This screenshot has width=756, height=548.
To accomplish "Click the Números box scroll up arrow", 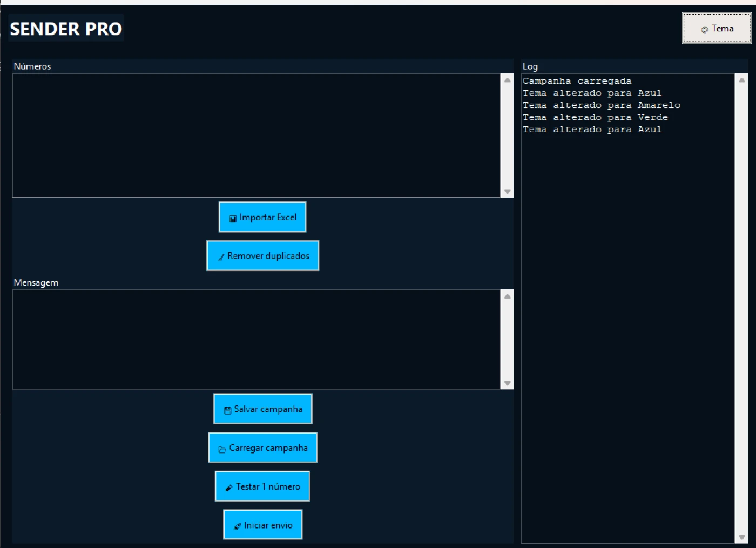I will pyautogui.click(x=507, y=80).
